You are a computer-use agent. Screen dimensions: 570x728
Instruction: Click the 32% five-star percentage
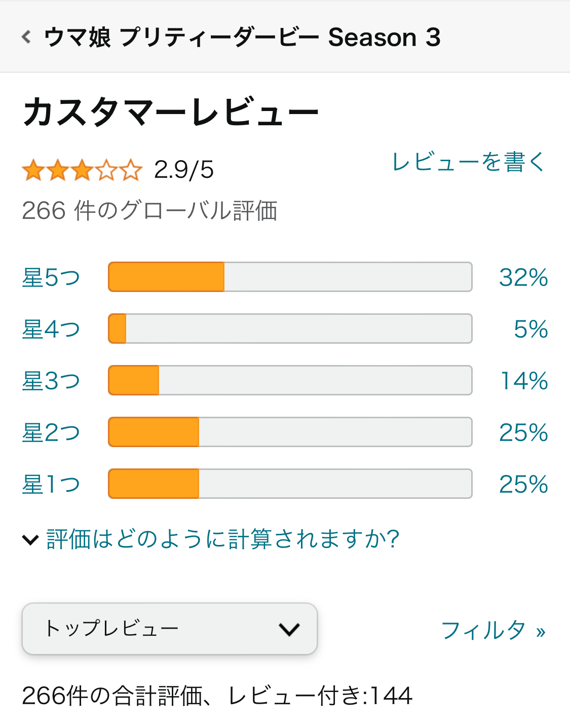coord(523,277)
